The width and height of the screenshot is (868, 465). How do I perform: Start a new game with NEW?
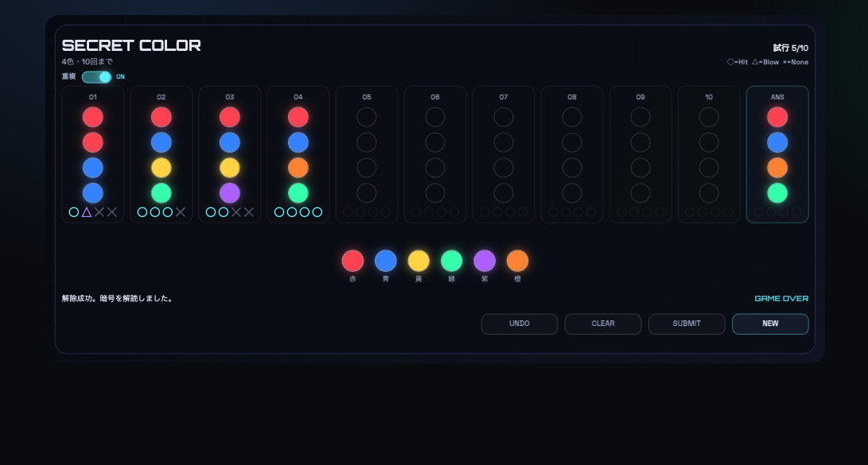click(770, 324)
